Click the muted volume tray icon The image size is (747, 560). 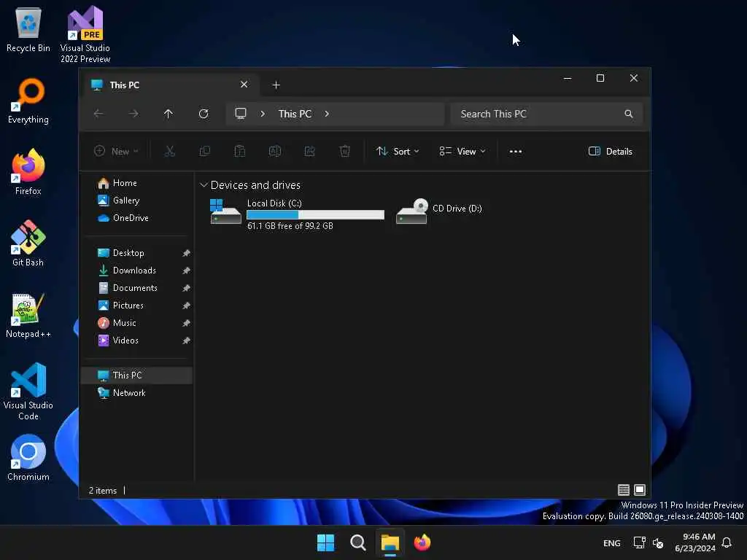click(x=658, y=542)
